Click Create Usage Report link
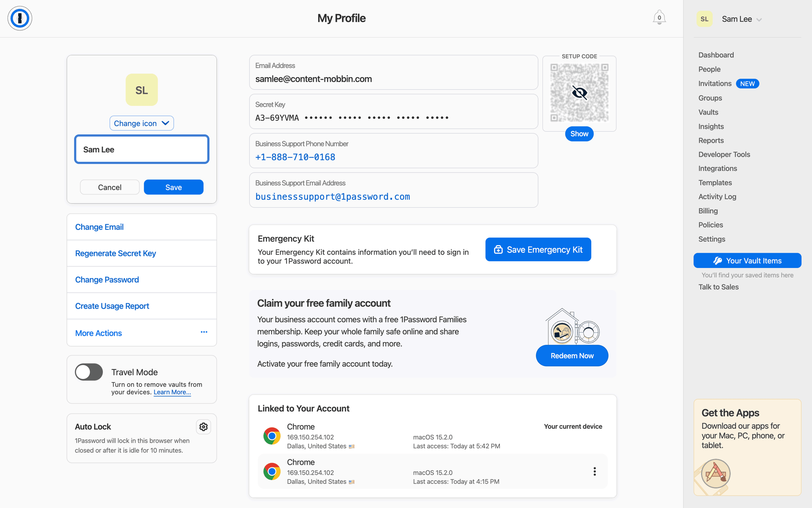This screenshot has height=508, width=812. [x=112, y=306]
